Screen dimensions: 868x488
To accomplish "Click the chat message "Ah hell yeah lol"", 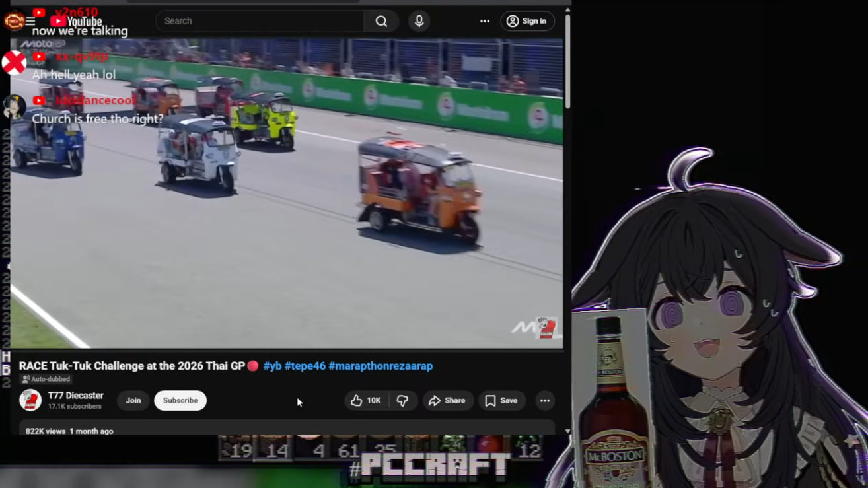I will tap(74, 75).
